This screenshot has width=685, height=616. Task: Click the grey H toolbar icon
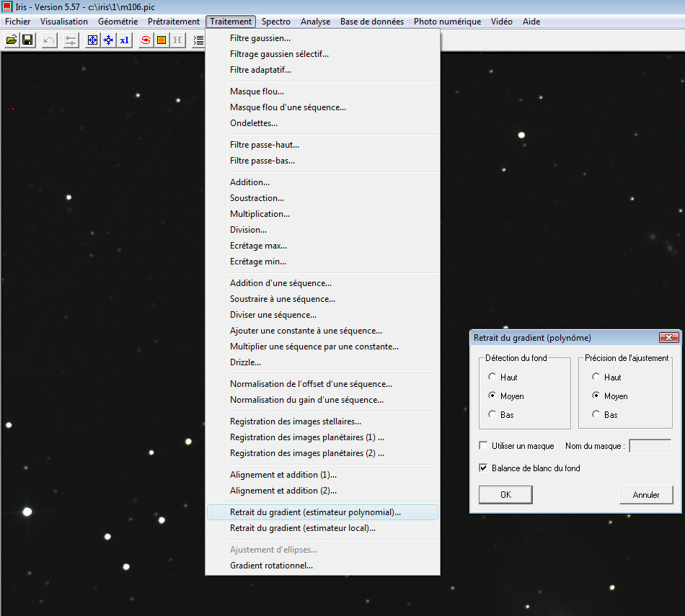(177, 40)
